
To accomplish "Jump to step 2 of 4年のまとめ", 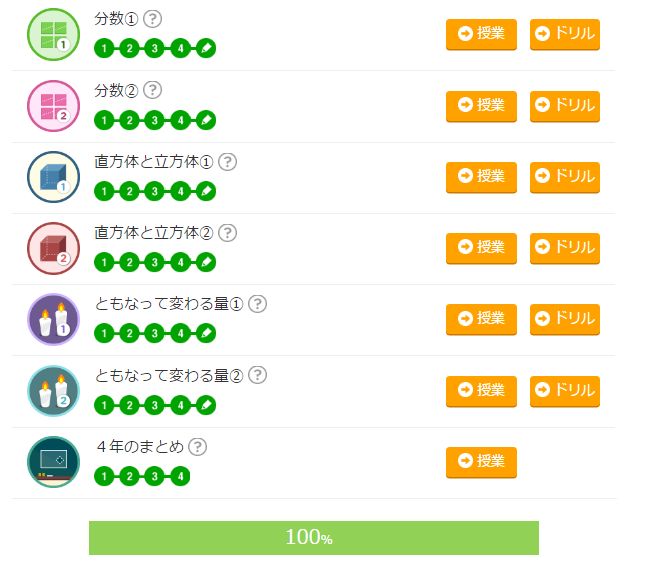I will [129, 476].
